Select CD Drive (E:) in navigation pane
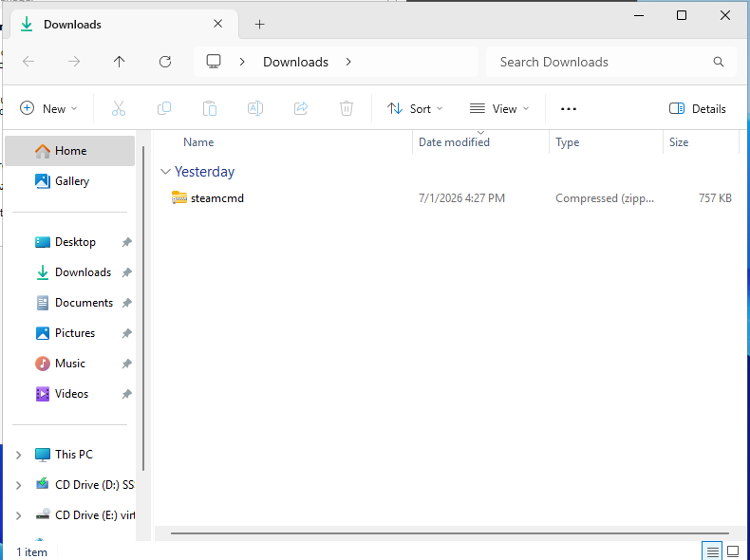The width and height of the screenshot is (750, 560). click(x=84, y=515)
